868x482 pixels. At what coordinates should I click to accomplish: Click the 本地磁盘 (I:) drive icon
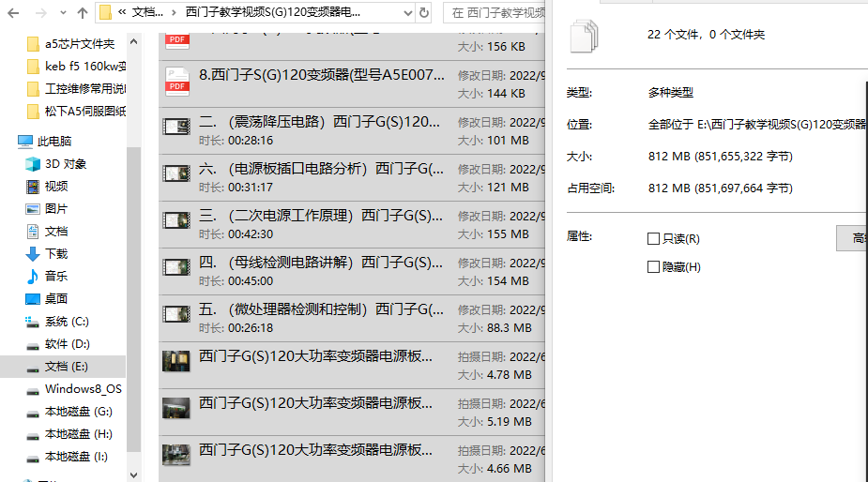tap(33, 458)
